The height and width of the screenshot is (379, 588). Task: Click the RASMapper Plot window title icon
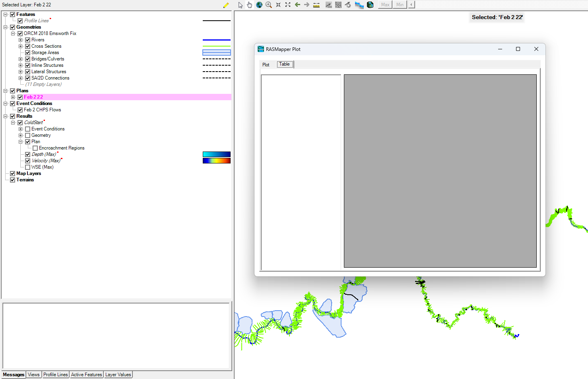tap(261, 49)
